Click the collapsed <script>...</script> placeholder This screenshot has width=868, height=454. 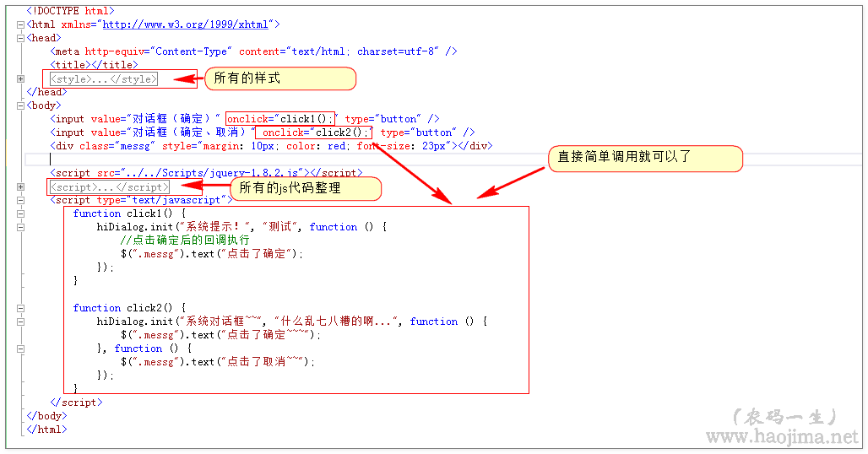coord(109,187)
